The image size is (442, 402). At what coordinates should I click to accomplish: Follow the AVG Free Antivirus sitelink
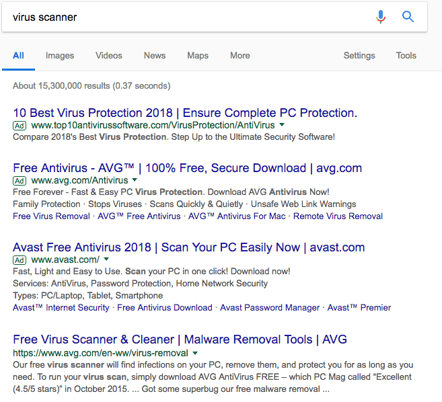pos(139,216)
